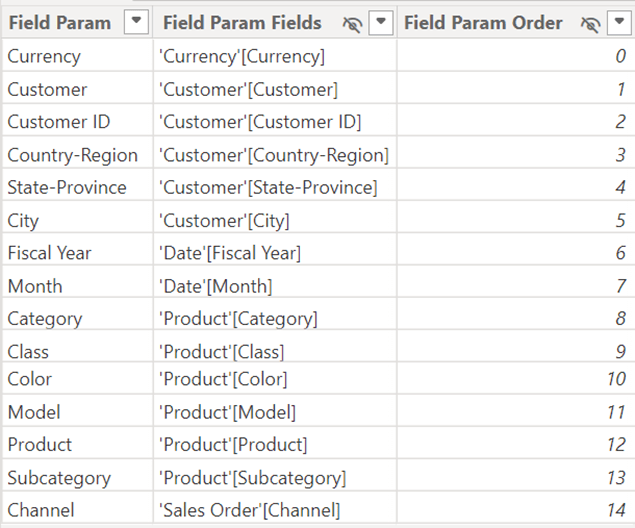Click the 'Date'[Fiscal Year] cell
Image resolution: width=635 pixels, height=528 pixels.
(230, 253)
